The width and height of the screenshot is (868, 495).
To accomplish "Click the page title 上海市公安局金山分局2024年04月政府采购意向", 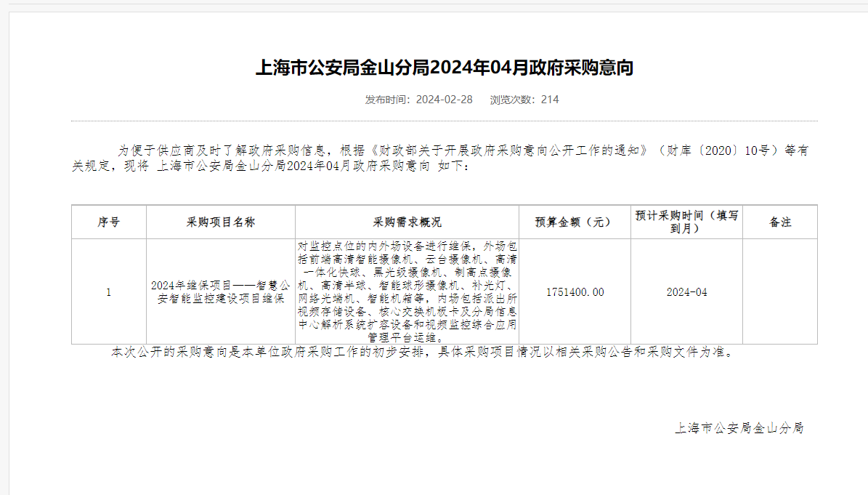I will click(444, 68).
